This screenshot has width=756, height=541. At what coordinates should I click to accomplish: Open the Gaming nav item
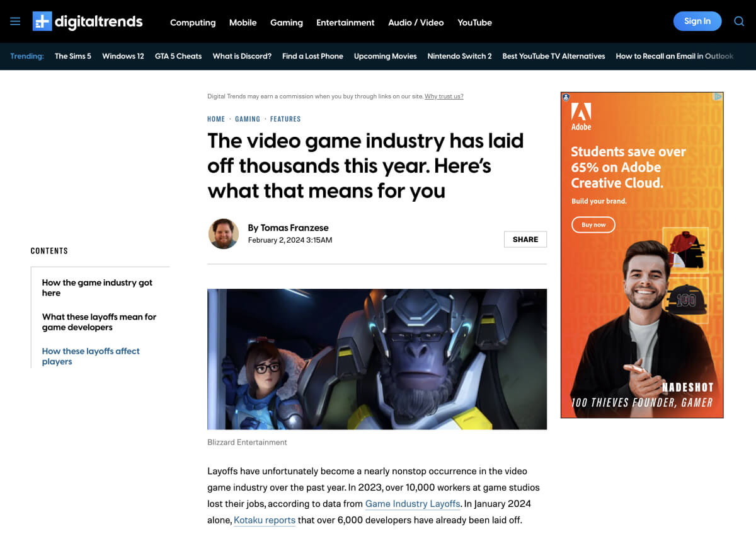(287, 22)
